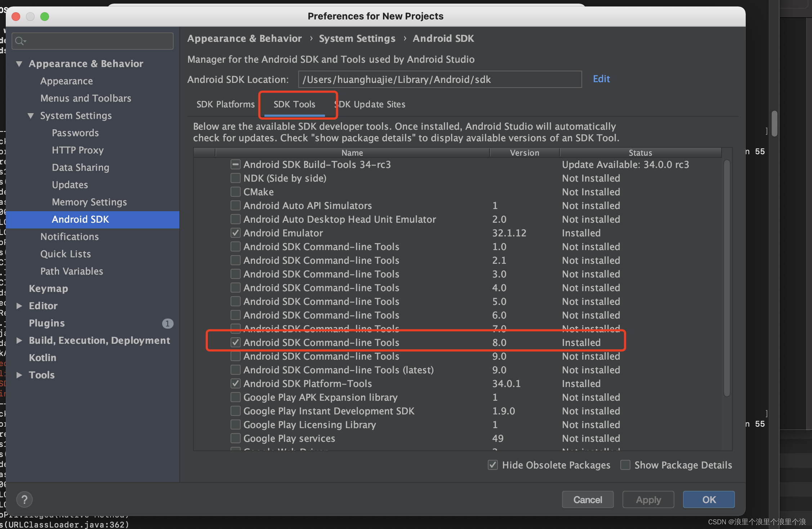Screen dimensions: 812x529
Task: Select Appearance in the settings tree
Action: click(67, 81)
